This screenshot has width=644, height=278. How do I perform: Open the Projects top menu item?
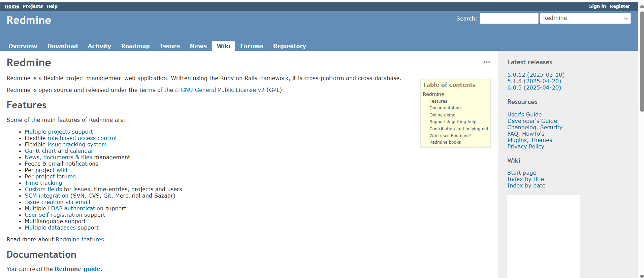point(33,6)
